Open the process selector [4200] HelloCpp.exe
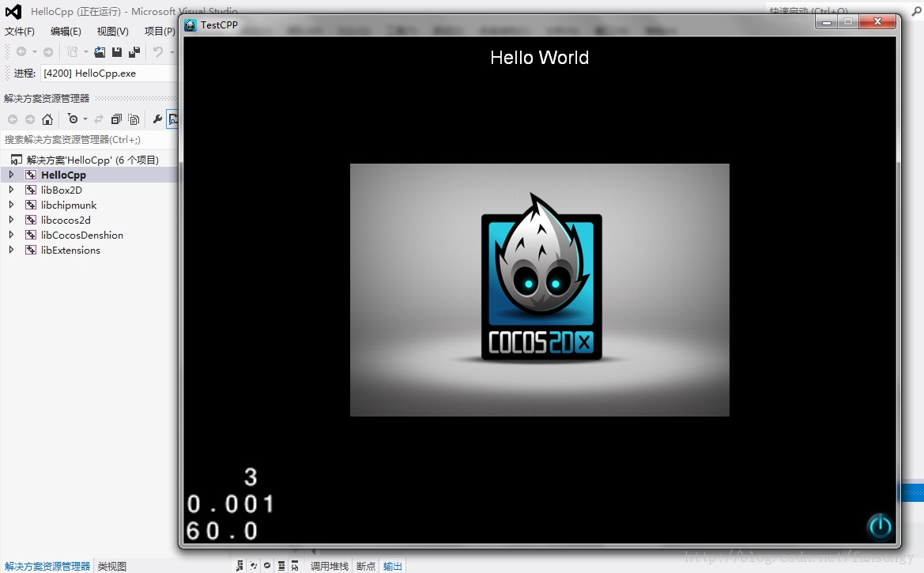The width and height of the screenshot is (924, 573). 109,73
